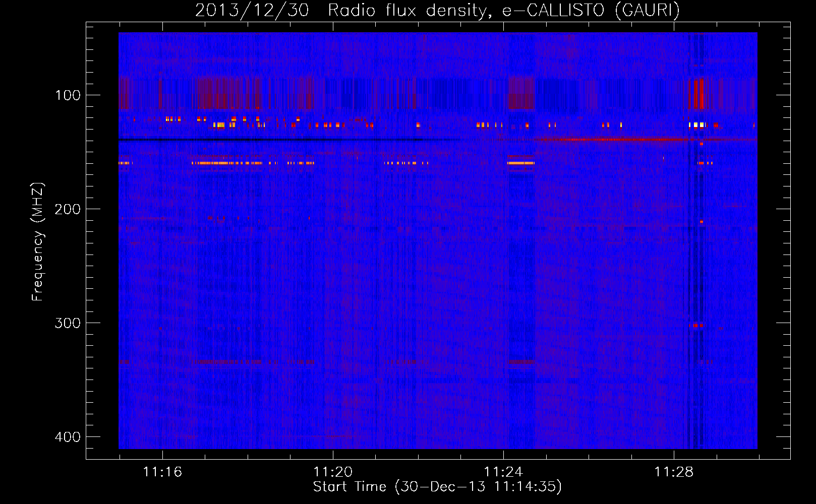Click the '400' frequency tick label

pos(68,437)
